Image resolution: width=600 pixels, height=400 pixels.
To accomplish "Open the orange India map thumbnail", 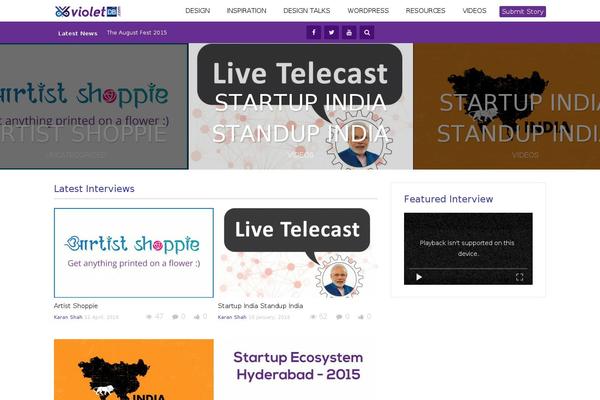I will click(134, 369).
